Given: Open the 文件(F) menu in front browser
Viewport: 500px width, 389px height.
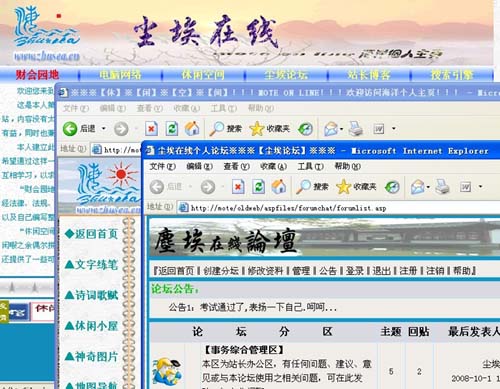Looking at the screenshot, I should tap(162, 166).
